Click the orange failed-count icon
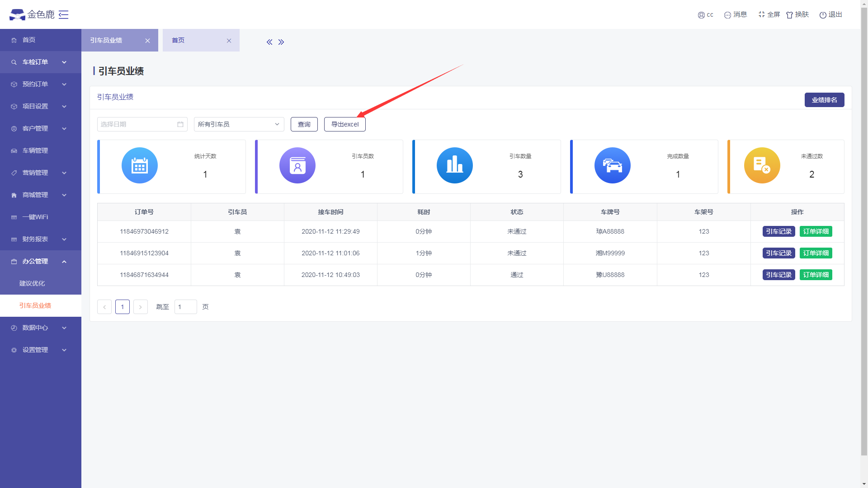The width and height of the screenshot is (868, 488). pos(762,165)
